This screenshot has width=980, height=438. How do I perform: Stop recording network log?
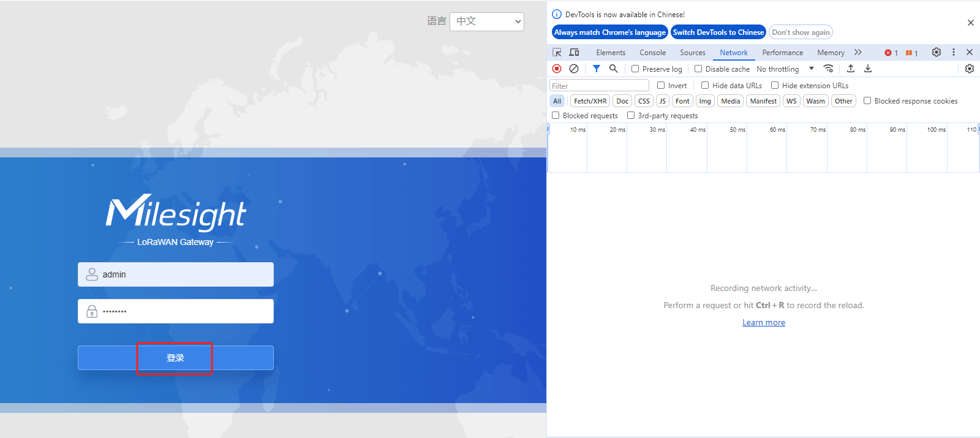pos(557,69)
